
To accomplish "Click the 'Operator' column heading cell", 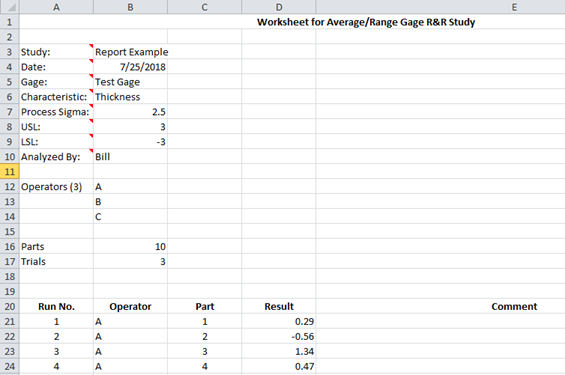I will (x=130, y=307).
